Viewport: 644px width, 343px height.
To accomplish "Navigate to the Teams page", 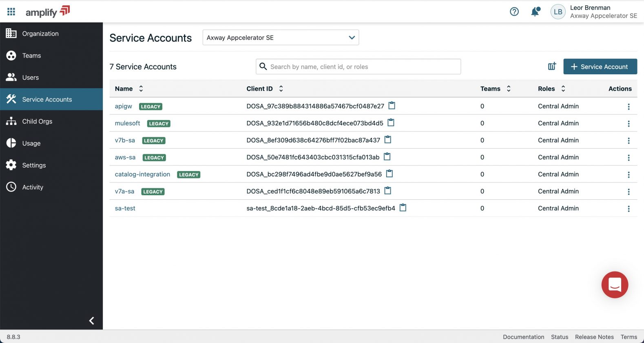I will coord(31,56).
